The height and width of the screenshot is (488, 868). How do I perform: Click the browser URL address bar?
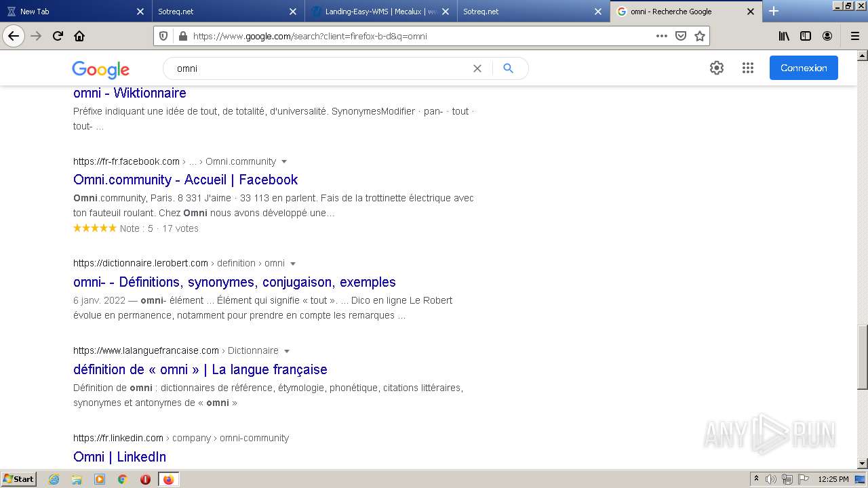tap(420, 36)
